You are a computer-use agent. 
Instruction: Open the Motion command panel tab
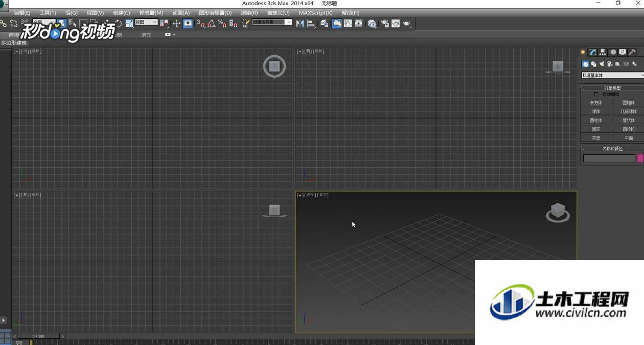pos(613,52)
